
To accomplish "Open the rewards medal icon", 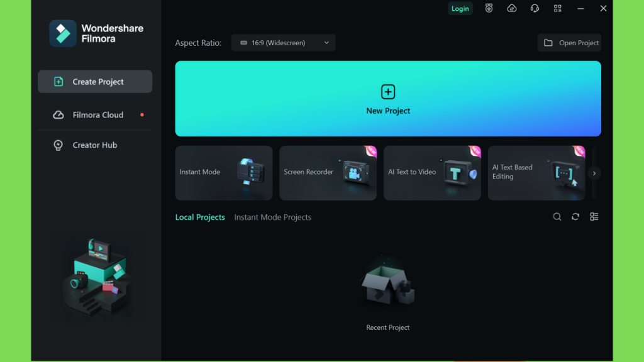I will [489, 8].
